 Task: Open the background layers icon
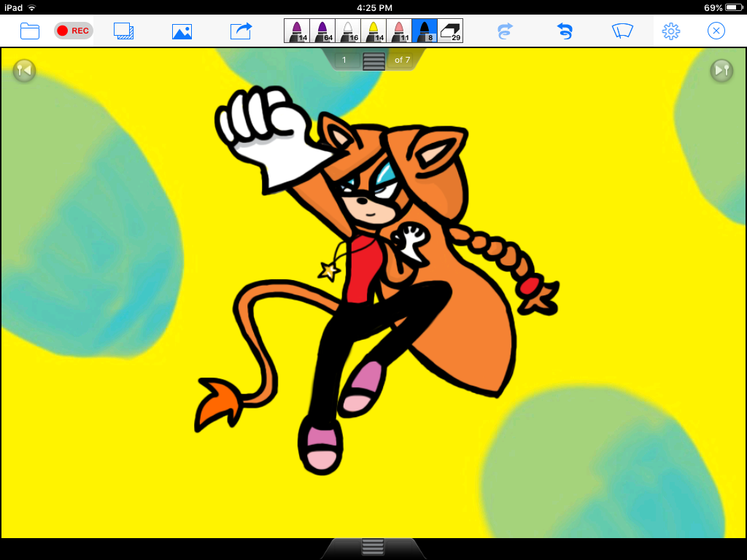click(124, 31)
